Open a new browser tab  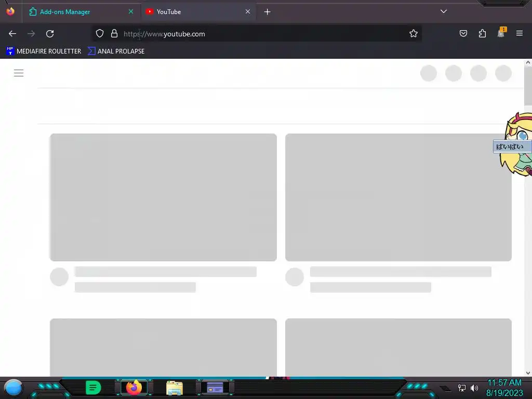click(x=268, y=12)
